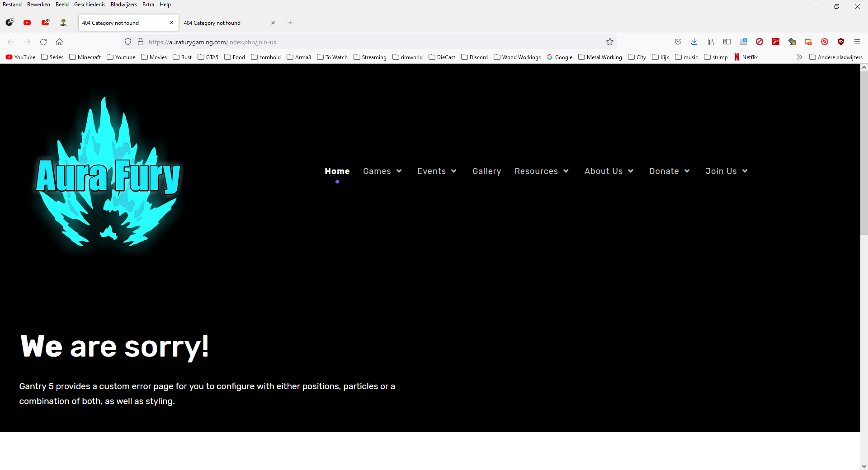Expand the Join Us dropdown

click(726, 171)
